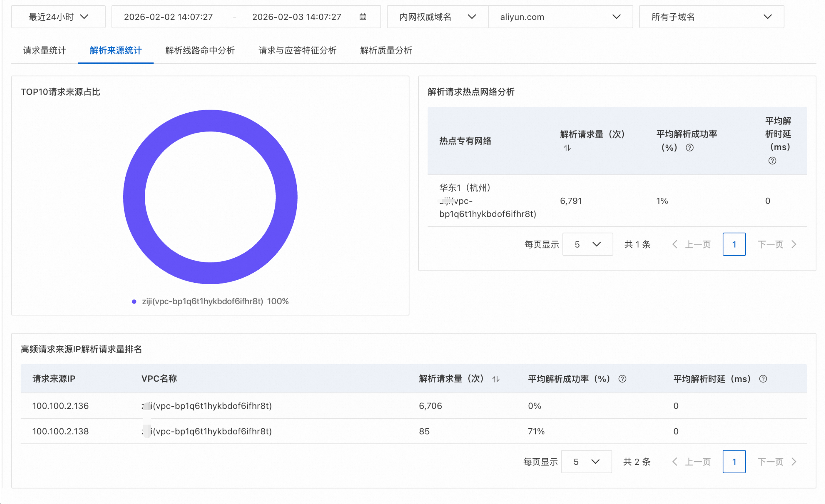Viewport: 825px width, 504px height.
Task: Click help icon beside IP table 平均解析成功率
Action: 622,379
